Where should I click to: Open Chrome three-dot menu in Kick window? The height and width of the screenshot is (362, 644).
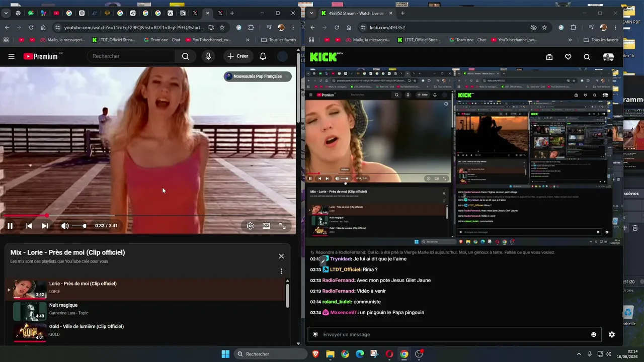coord(616,27)
